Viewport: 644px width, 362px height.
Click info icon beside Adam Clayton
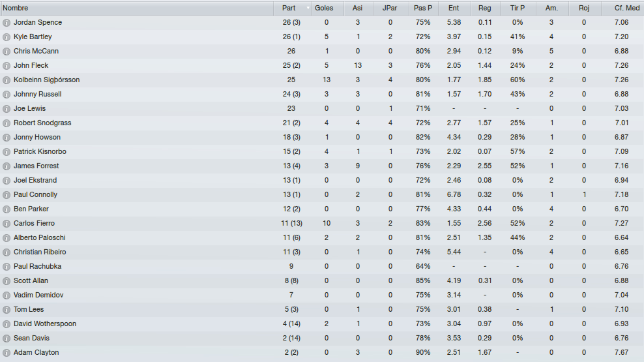click(6, 353)
